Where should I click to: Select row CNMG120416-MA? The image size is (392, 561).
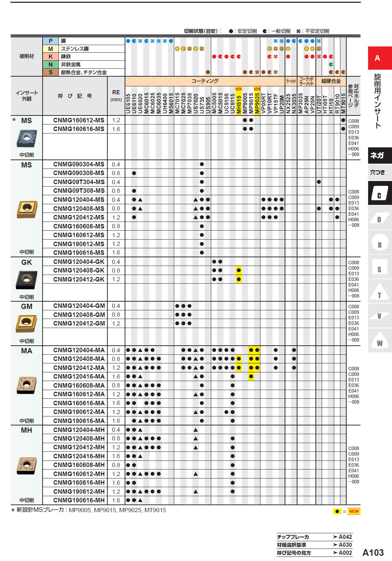(194, 377)
